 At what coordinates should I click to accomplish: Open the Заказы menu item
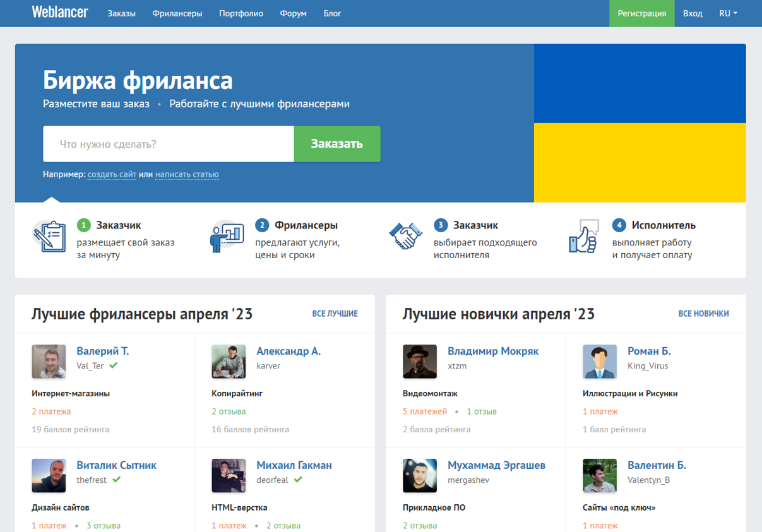pos(121,13)
